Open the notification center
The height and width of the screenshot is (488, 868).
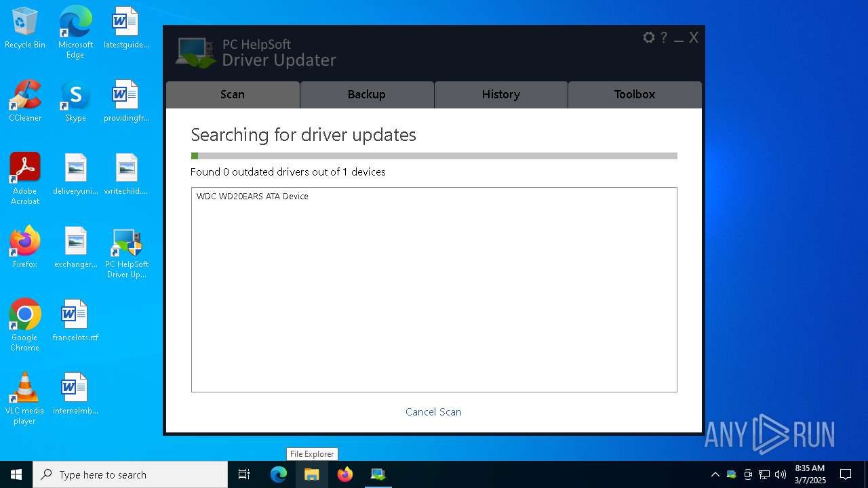(x=846, y=474)
